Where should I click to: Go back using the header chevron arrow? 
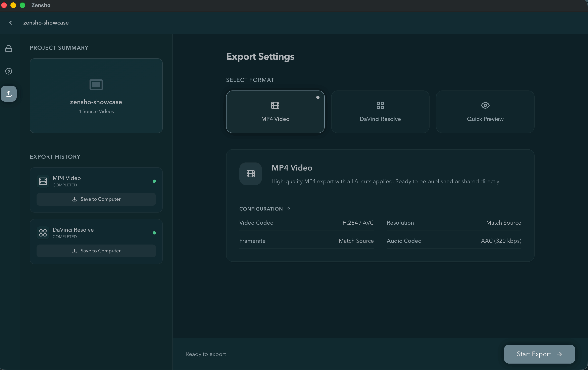tap(10, 23)
